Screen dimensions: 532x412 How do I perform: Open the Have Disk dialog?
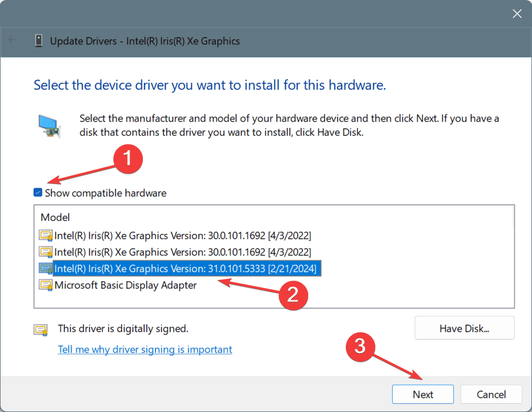[464, 328]
